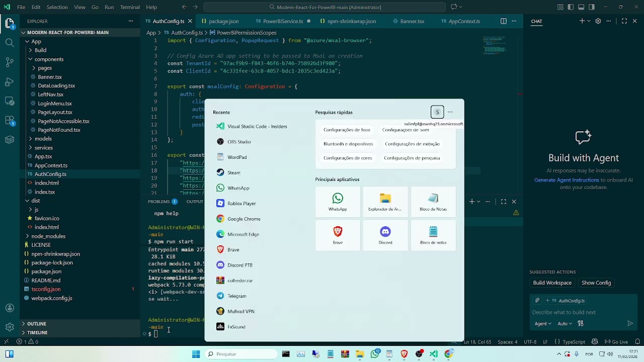Customize layout icon in title bar
644x362 pixels.
pos(560,7)
